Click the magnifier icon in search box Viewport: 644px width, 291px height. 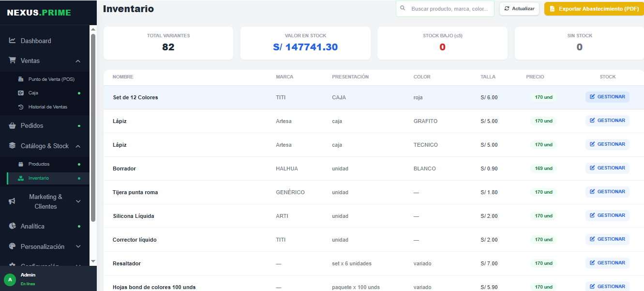click(403, 8)
